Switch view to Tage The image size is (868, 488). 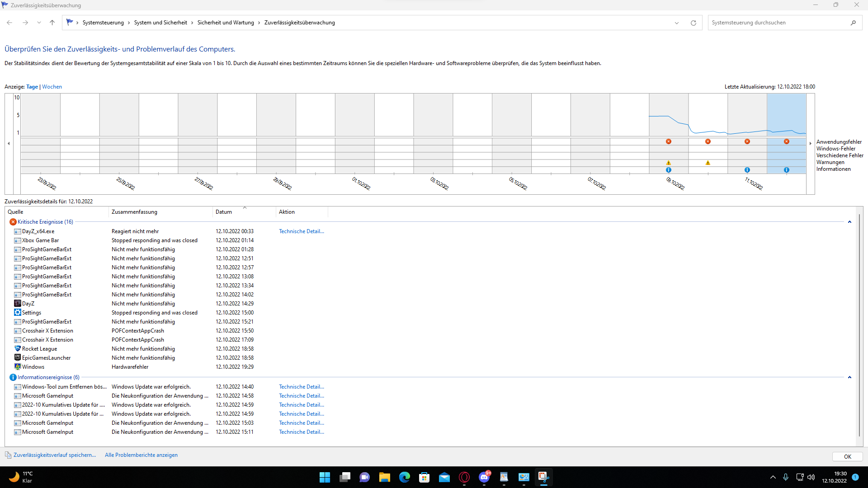point(32,87)
